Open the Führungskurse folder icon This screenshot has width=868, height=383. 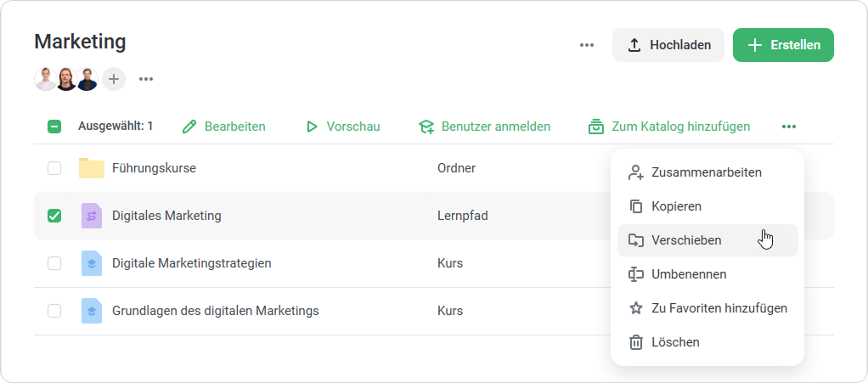coord(91,168)
